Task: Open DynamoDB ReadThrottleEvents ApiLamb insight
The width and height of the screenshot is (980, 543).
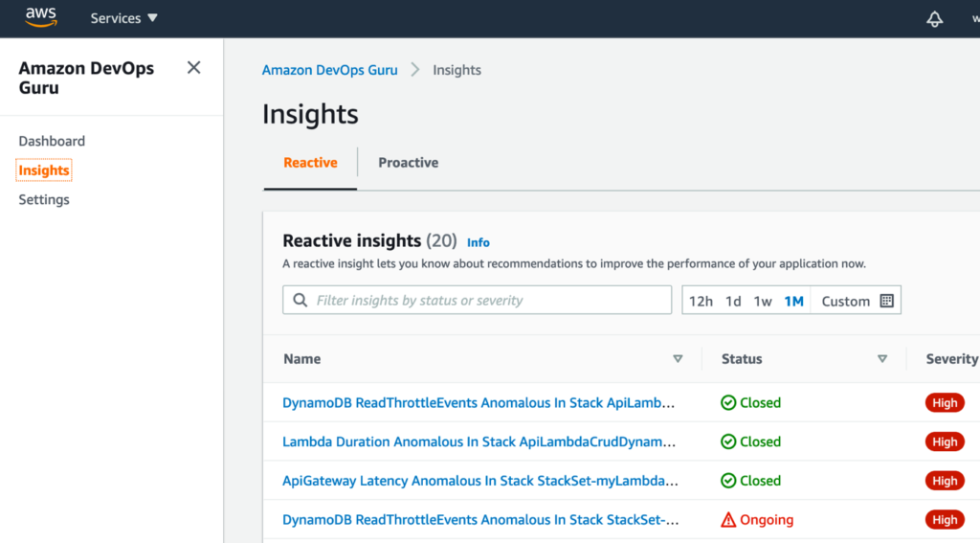Action: (479, 403)
